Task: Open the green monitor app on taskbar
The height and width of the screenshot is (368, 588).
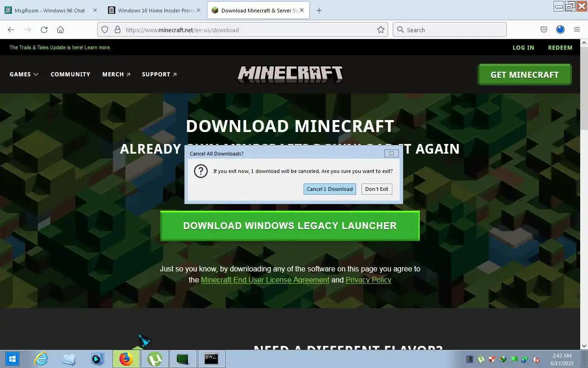Action: 183,359
